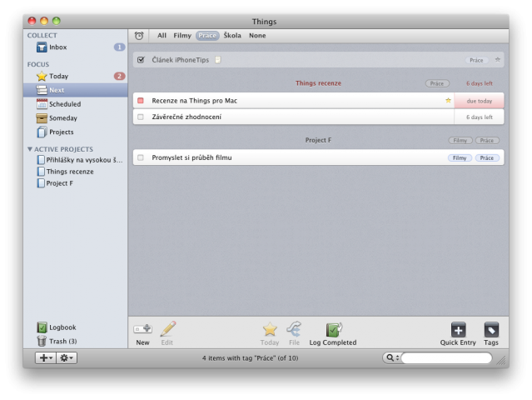Viewport: 532px width, 400px height.
Task: Click the Today star toolbar button
Action: (270, 333)
